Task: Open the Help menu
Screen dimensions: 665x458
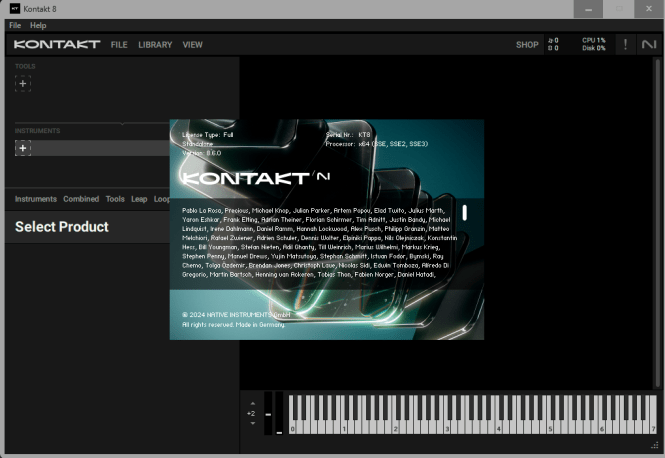Action: 38,25
